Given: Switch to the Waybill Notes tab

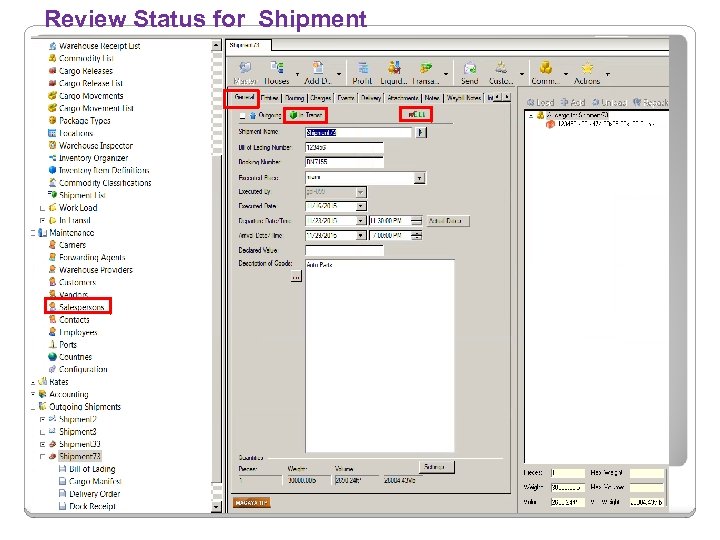Looking at the screenshot, I should pyautogui.click(x=464, y=98).
